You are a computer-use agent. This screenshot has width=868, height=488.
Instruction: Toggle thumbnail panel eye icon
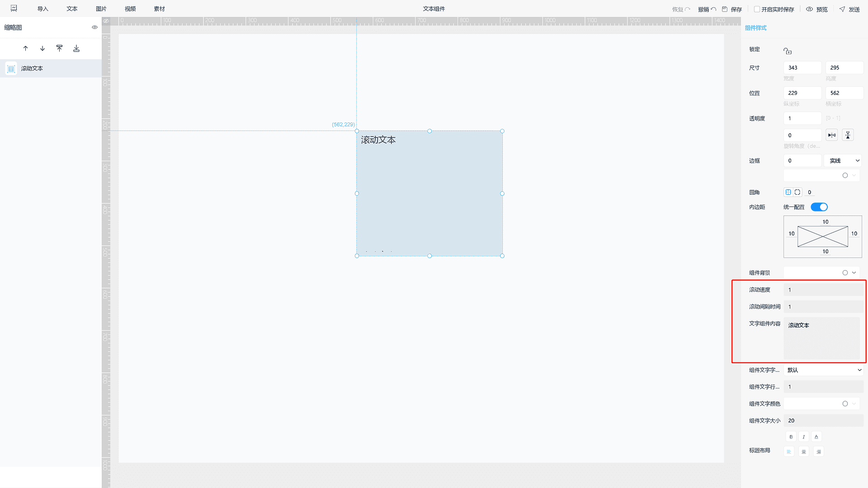click(94, 28)
